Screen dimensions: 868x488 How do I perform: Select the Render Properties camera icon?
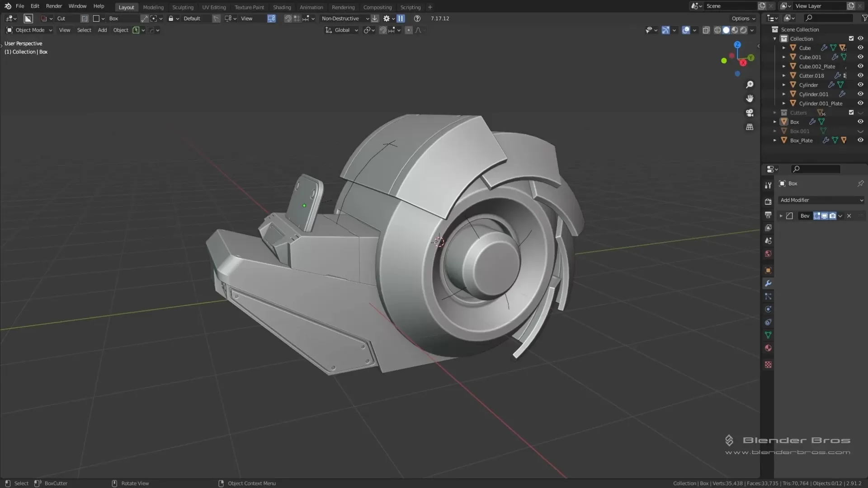(x=768, y=201)
